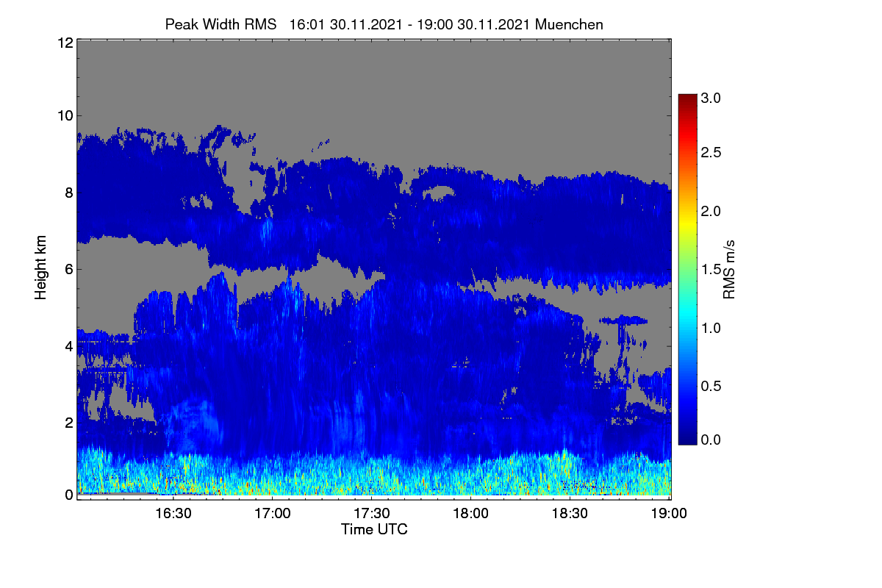Click the plot title 'Peak Width RMS'
Viewport: 882px width, 588px height.
coord(221,24)
